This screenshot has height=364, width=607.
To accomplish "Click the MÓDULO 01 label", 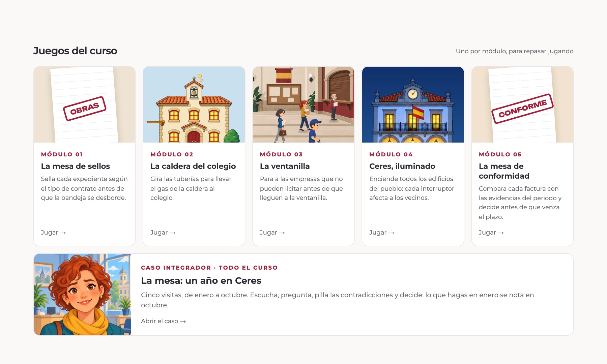I will pos(62,154).
